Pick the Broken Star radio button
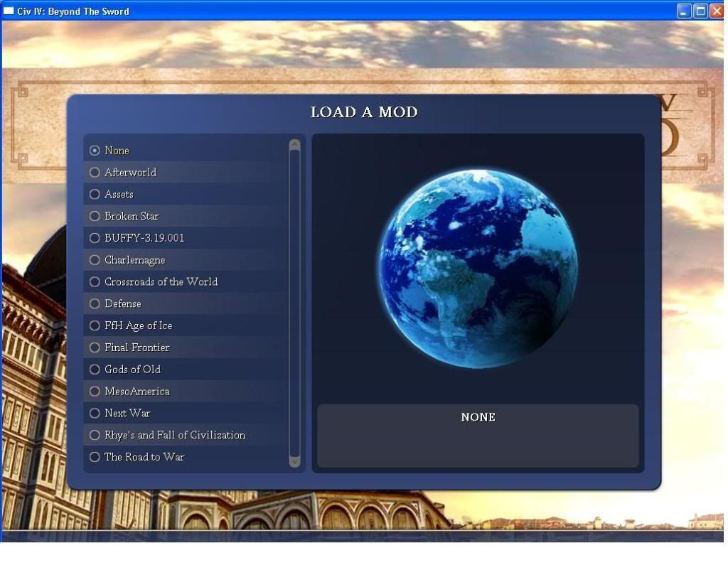 click(x=95, y=216)
